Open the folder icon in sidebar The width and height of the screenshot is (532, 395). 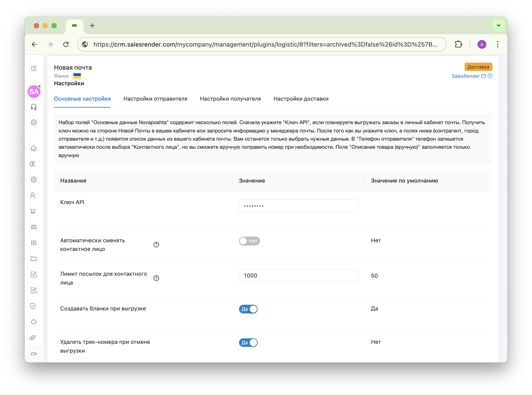point(34,259)
